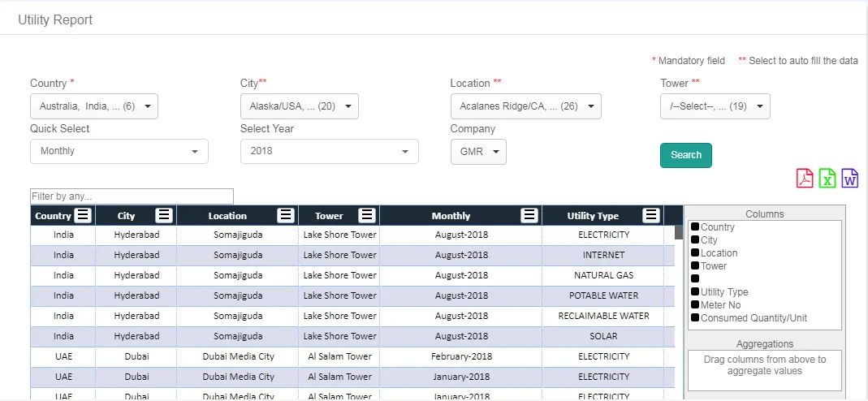Open Monthly column menu icon
This screenshot has height=401, width=868.
click(529, 215)
